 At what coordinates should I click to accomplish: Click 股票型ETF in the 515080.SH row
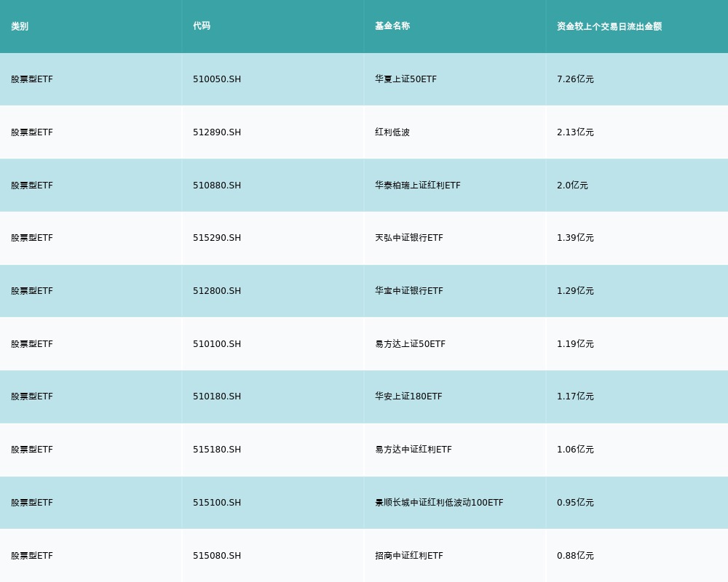pyautogui.click(x=32, y=556)
